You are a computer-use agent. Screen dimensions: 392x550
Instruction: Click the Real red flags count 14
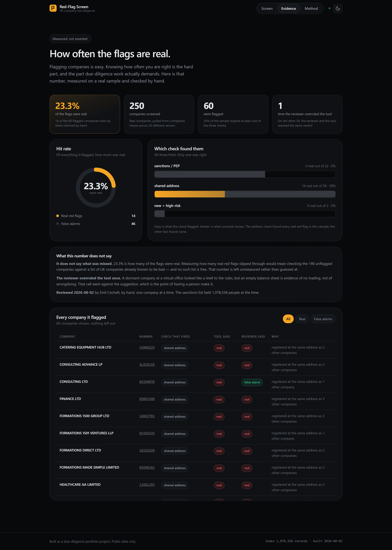[134, 216]
